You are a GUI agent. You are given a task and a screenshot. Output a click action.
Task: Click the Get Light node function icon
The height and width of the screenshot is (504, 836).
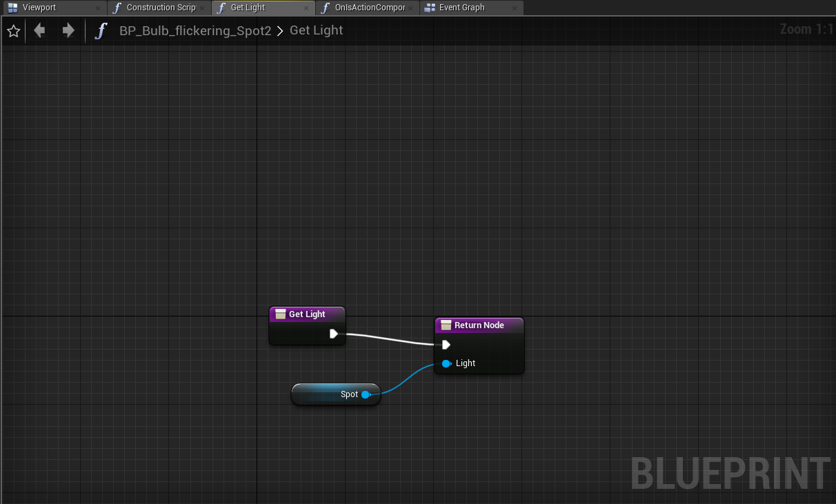tap(280, 314)
